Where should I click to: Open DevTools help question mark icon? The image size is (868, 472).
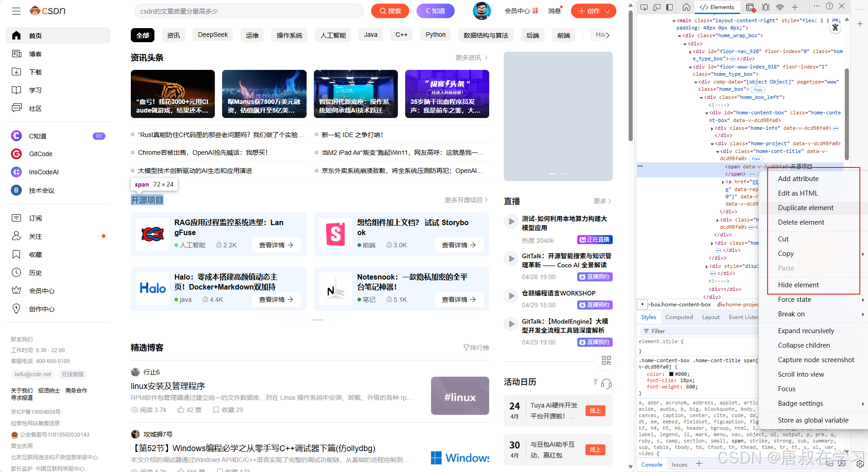point(829,6)
